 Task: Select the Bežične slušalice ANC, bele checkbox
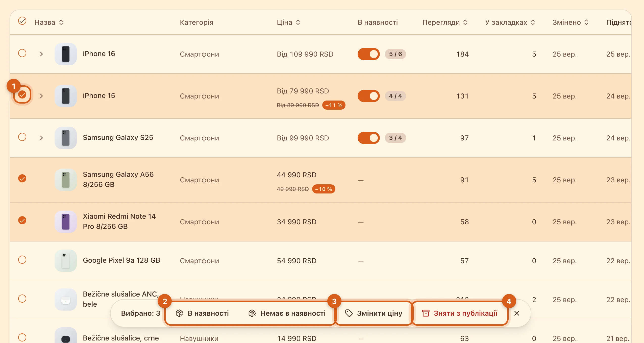pos(22,299)
